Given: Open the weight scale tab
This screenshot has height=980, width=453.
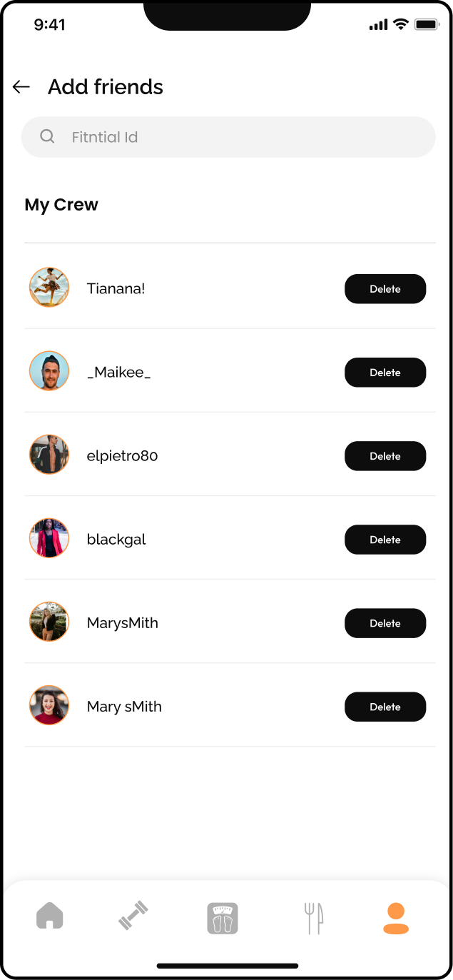Looking at the screenshot, I should click(x=223, y=918).
